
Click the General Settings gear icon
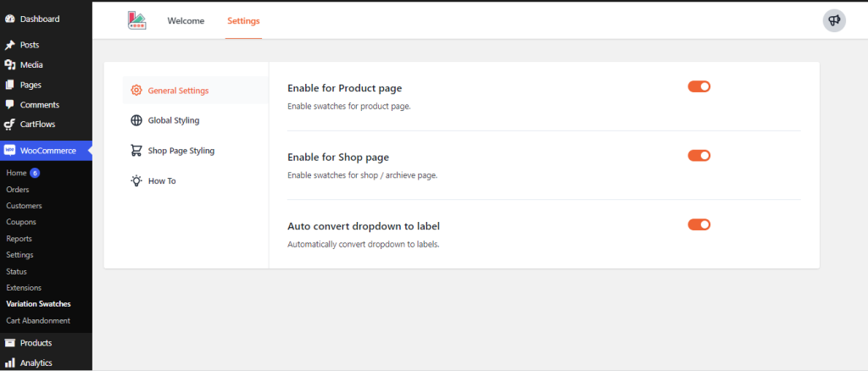[136, 91]
